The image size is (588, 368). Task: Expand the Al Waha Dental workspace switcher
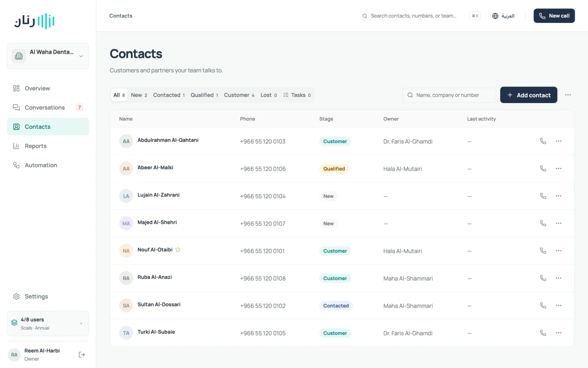[x=48, y=56]
